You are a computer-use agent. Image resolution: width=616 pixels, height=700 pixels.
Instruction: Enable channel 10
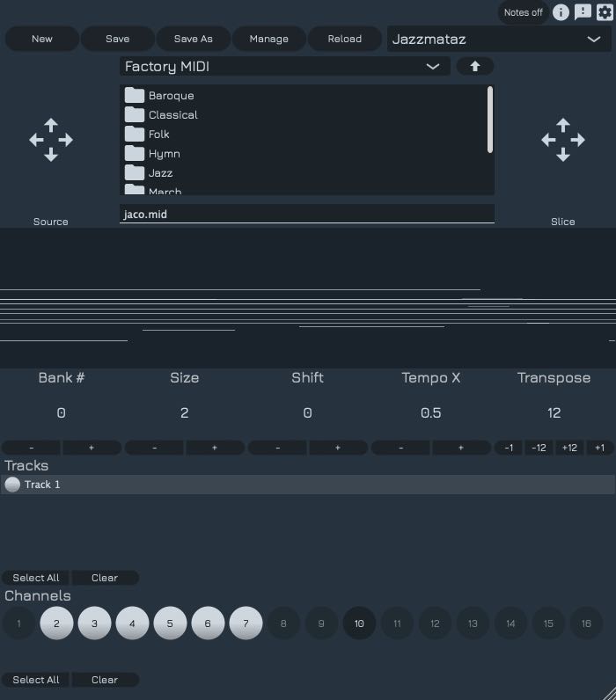(359, 623)
